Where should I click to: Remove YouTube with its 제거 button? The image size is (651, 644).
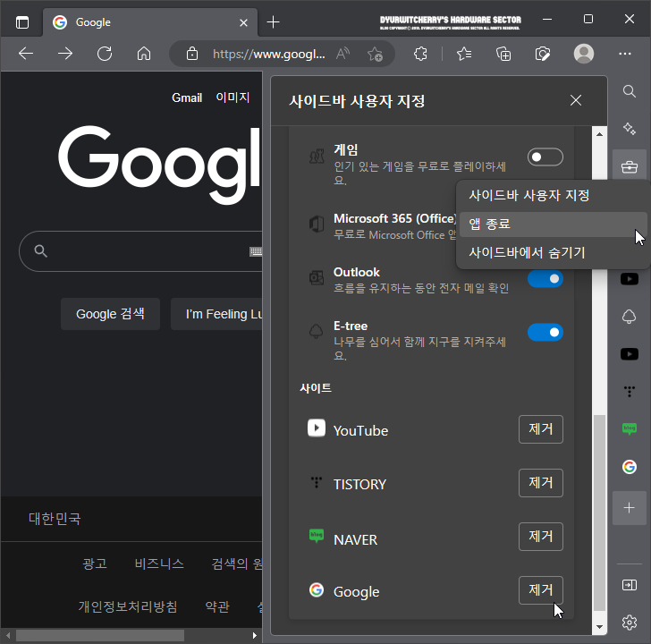540,429
